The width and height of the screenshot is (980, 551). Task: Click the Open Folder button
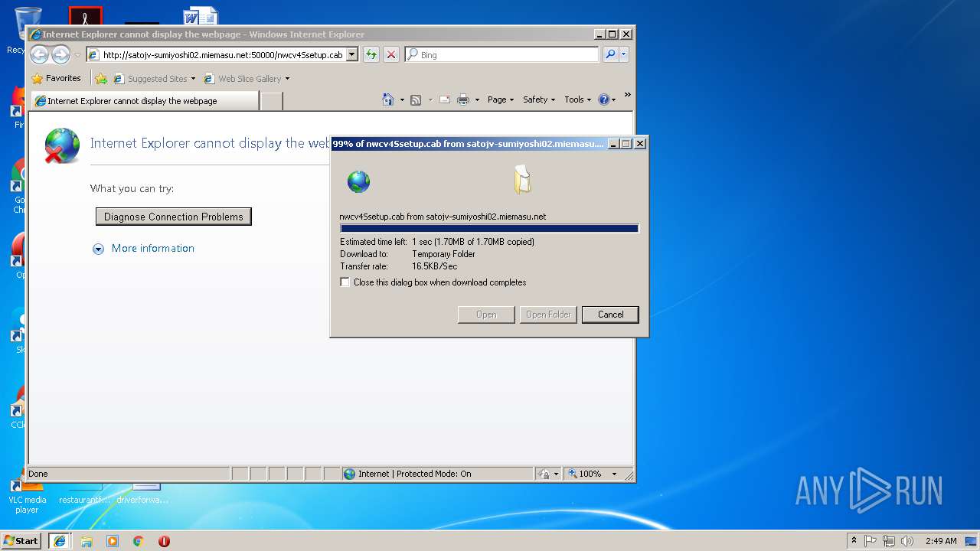tap(548, 315)
